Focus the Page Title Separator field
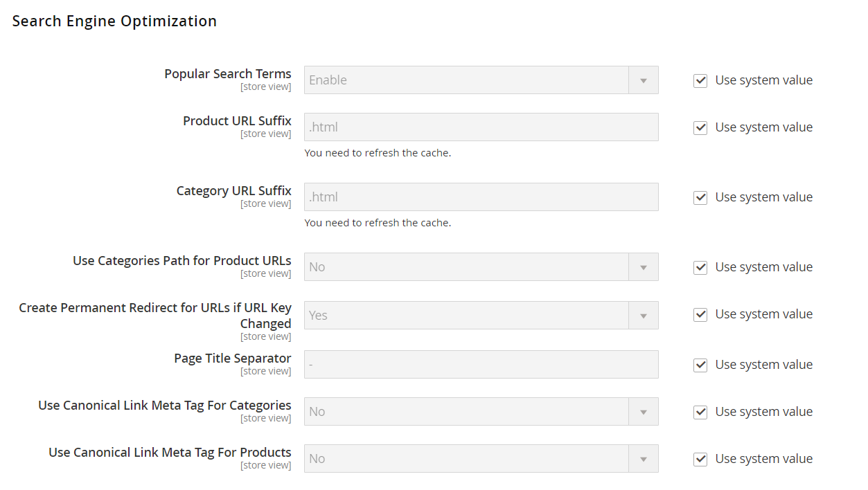Viewport: 868px width, 490px height. pos(481,365)
